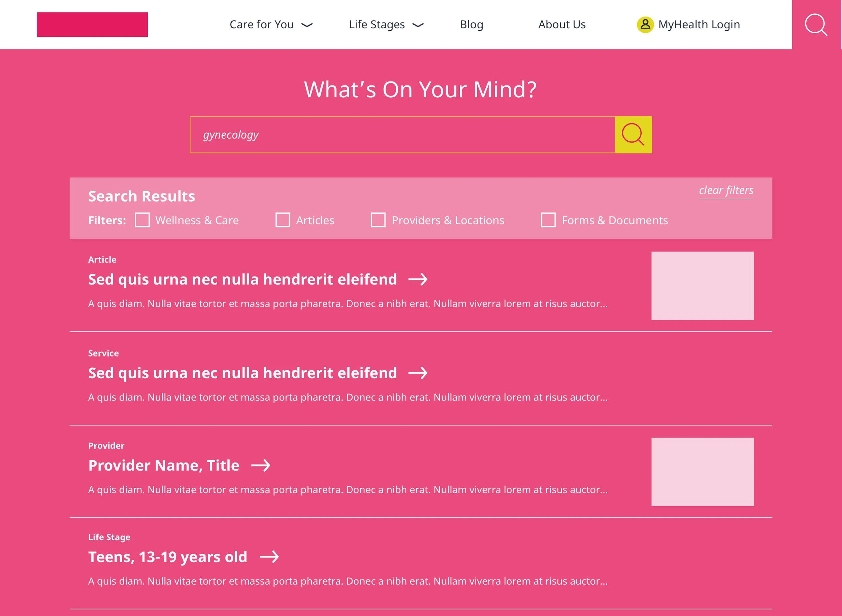Open the MyHealth Login link
The height and width of the screenshot is (616, 842).
699,25
